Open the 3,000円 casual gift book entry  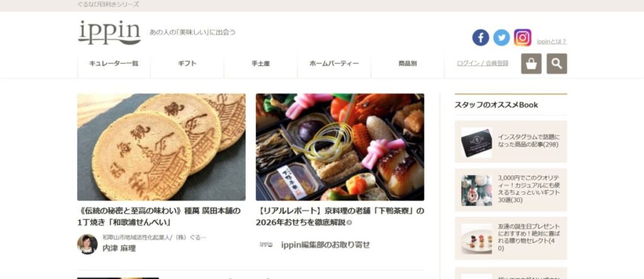[x=511, y=190]
